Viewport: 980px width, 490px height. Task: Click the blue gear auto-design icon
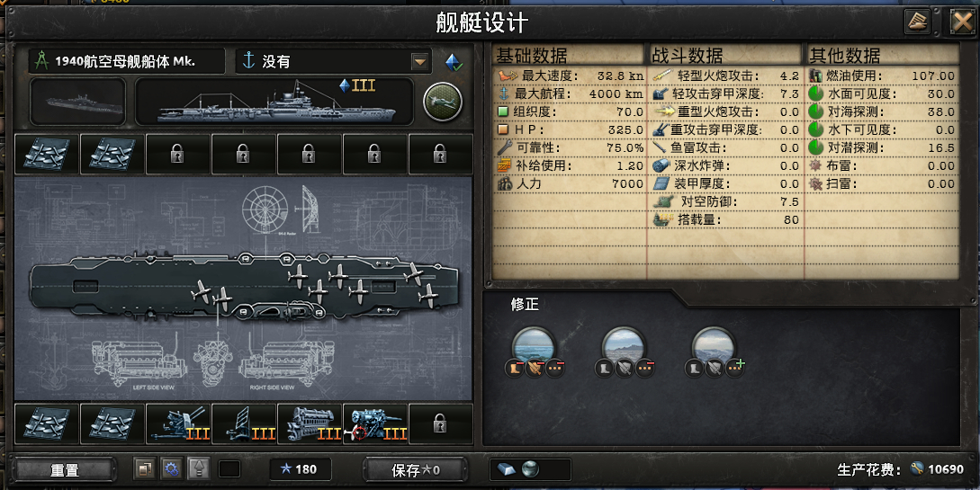[171, 468]
